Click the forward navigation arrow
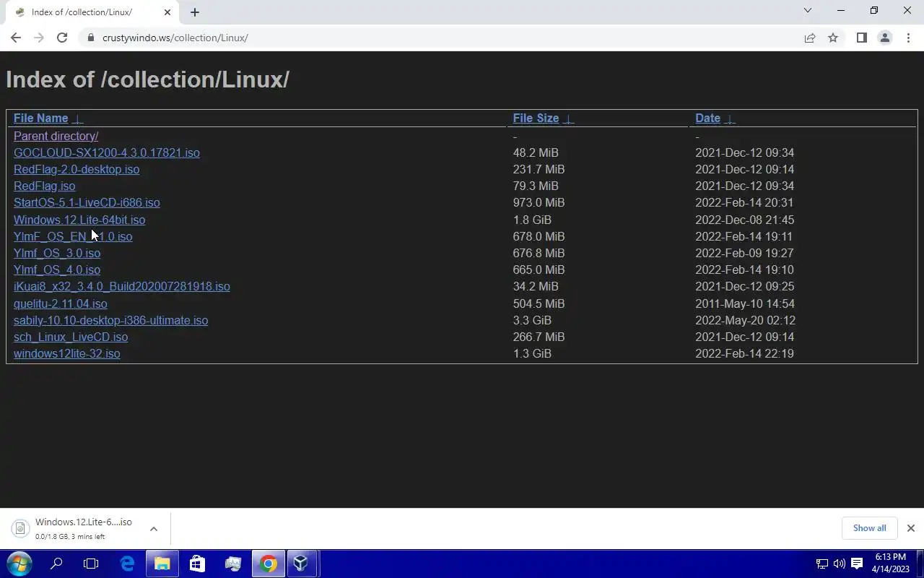 pos(39,38)
